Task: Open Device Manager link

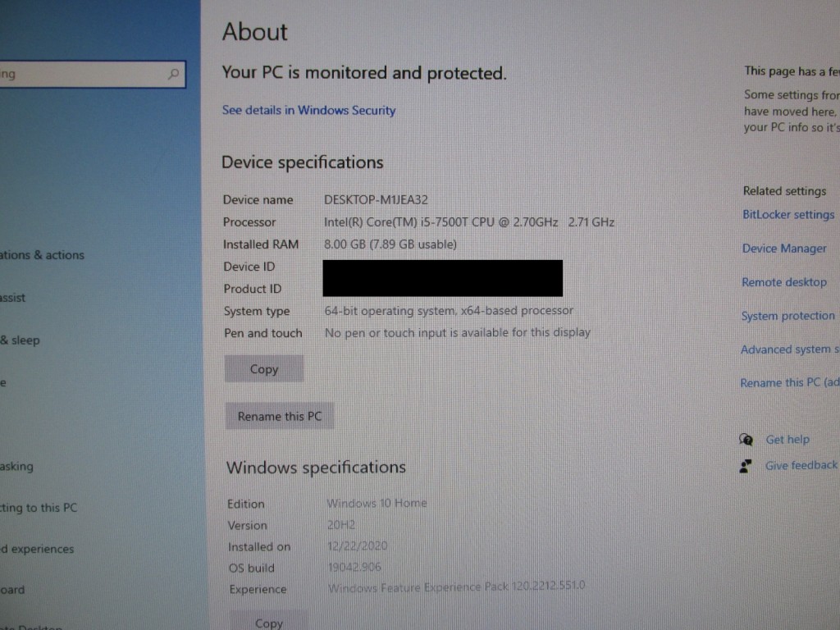Action: [784, 249]
